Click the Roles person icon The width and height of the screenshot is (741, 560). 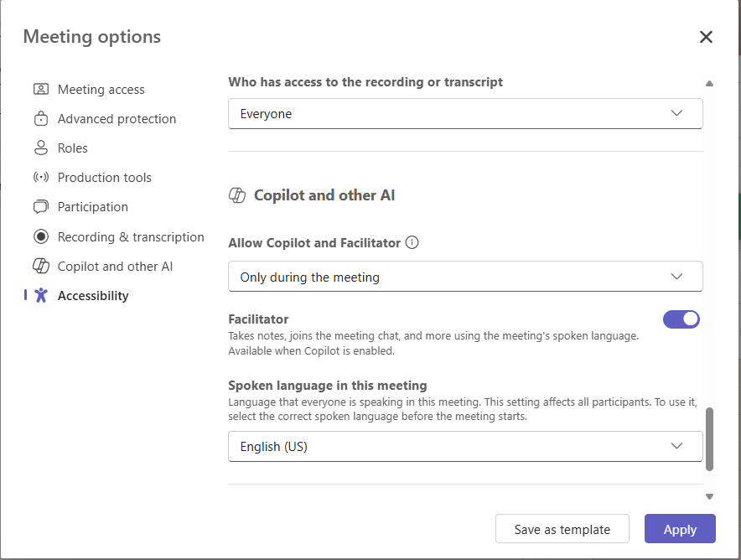click(x=40, y=148)
